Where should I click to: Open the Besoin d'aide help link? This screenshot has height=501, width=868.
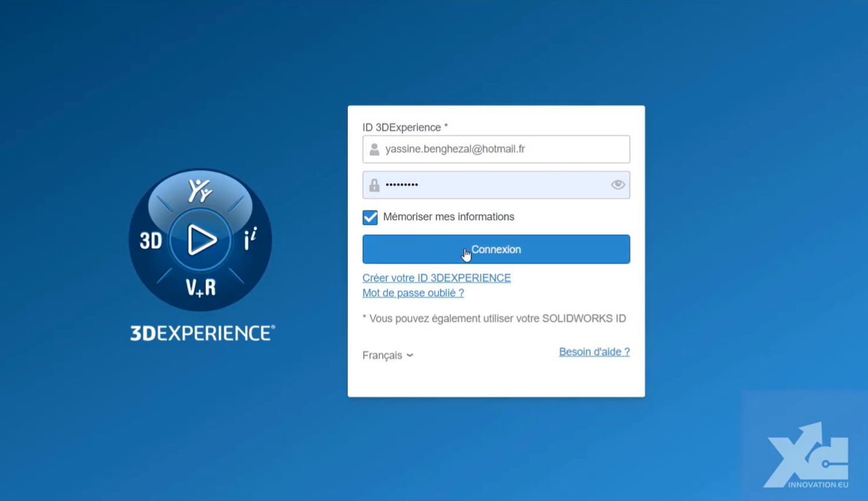(594, 352)
